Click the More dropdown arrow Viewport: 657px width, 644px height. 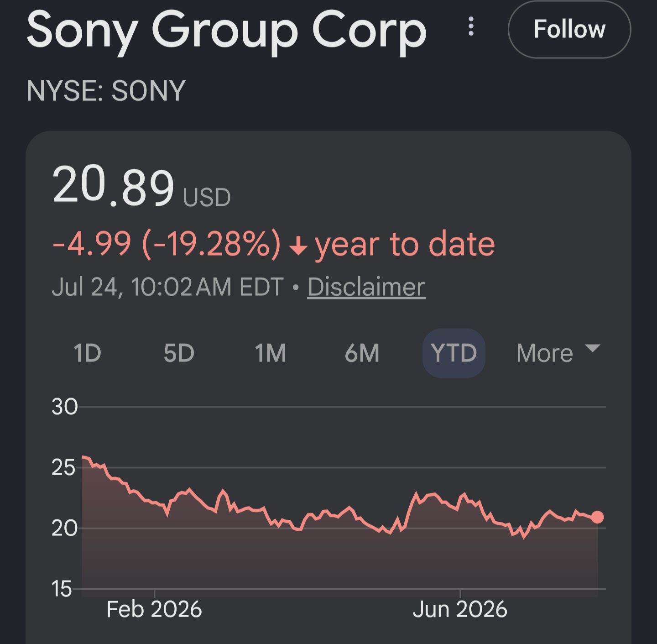[x=592, y=349]
